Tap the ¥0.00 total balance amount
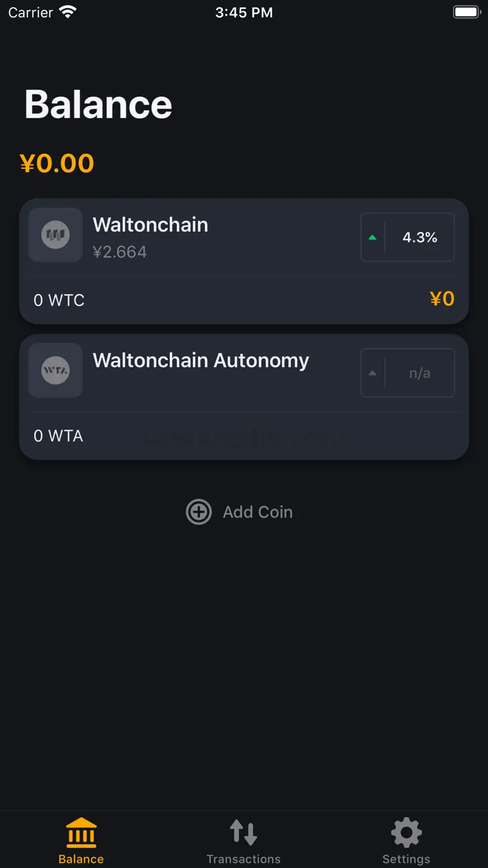This screenshot has height=868, width=488. point(57,163)
